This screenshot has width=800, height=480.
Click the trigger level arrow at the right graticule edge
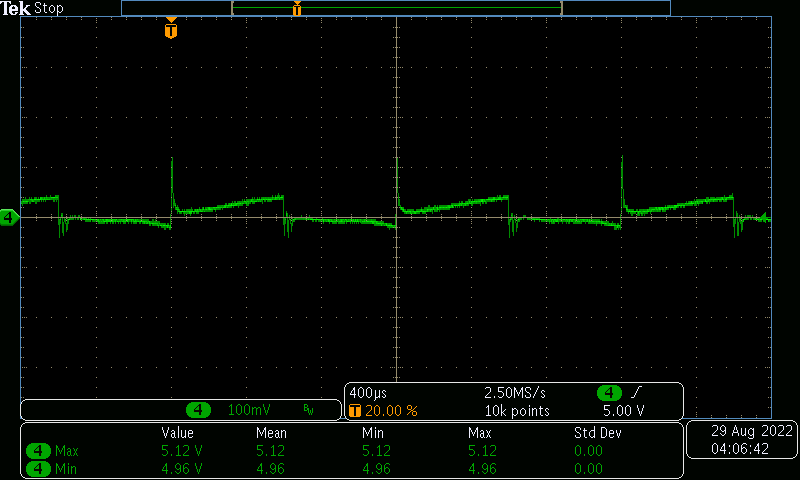tap(765, 216)
